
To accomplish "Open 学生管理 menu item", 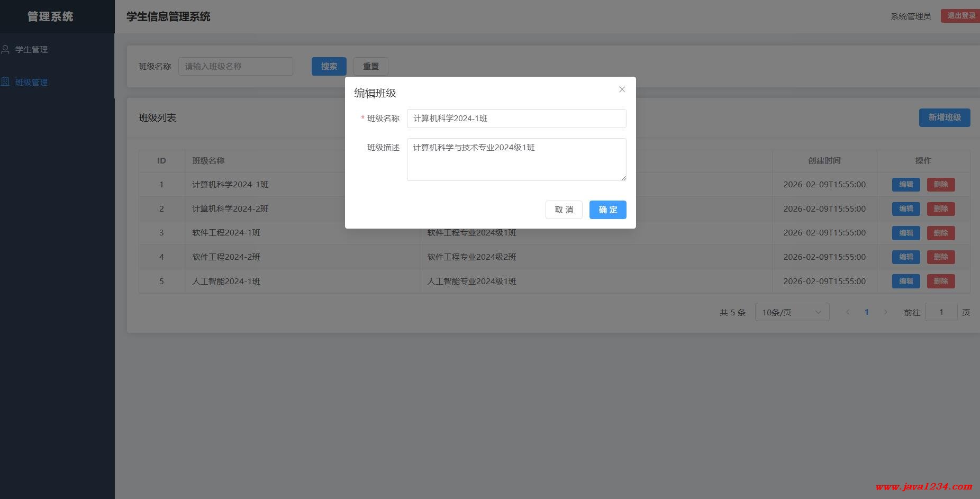I will tap(31, 50).
